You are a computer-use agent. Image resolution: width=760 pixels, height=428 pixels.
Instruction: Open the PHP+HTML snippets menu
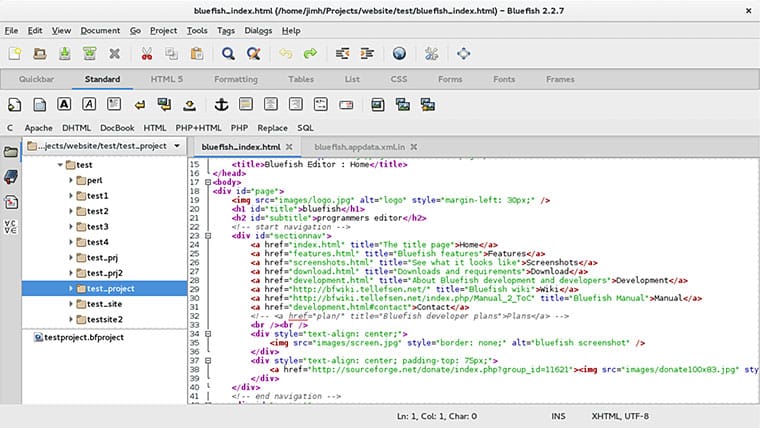coord(198,128)
